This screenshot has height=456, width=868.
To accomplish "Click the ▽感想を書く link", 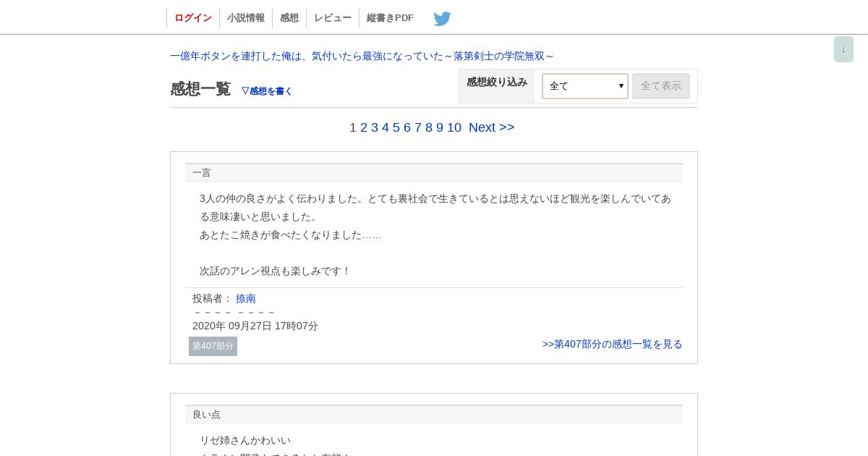I will pos(266,91).
